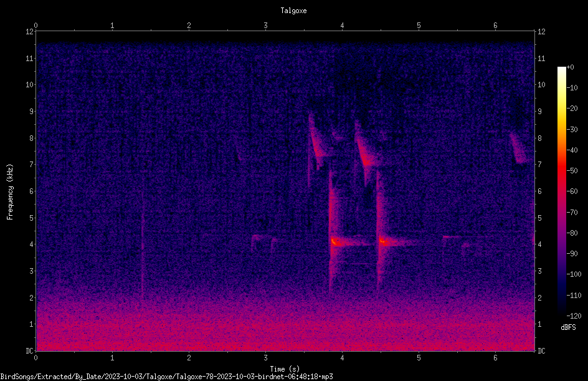This screenshot has width=588, height=381.
Task: Click the "dBFS" label under the color scale
Action: click(568, 327)
